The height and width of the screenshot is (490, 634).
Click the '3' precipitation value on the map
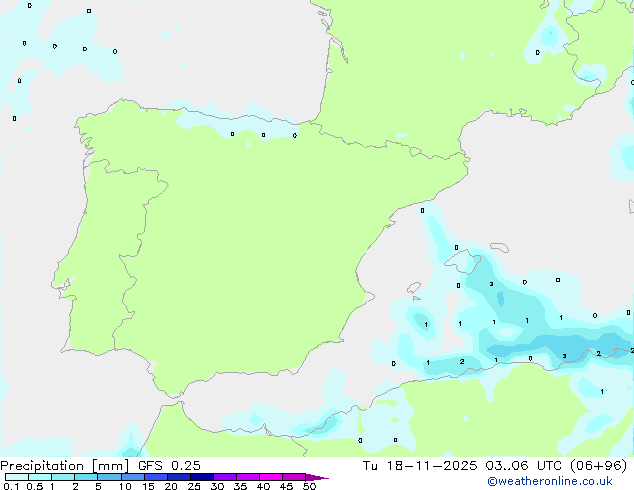[564, 356]
